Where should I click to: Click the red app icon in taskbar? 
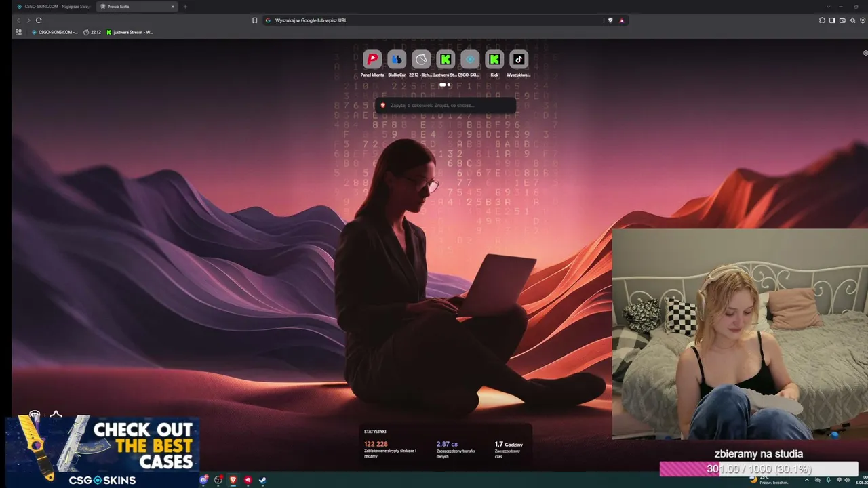pyautogui.click(x=248, y=480)
